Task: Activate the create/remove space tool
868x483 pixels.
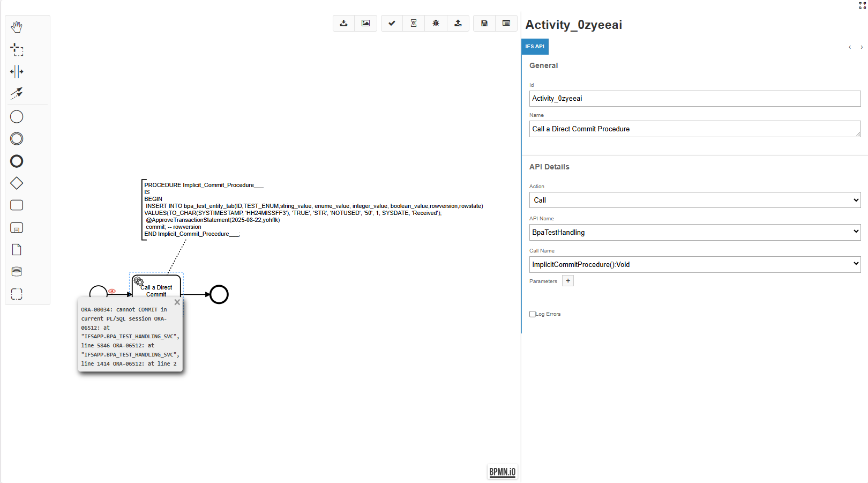Action: [17, 71]
